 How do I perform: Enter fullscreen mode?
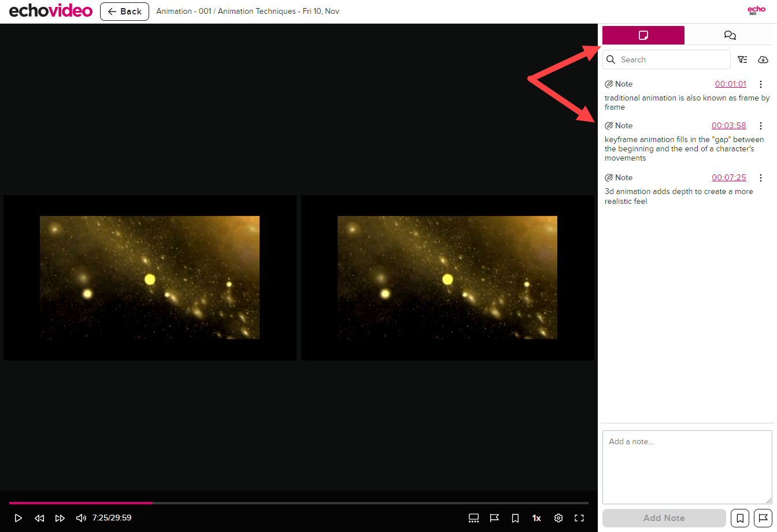point(579,518)
